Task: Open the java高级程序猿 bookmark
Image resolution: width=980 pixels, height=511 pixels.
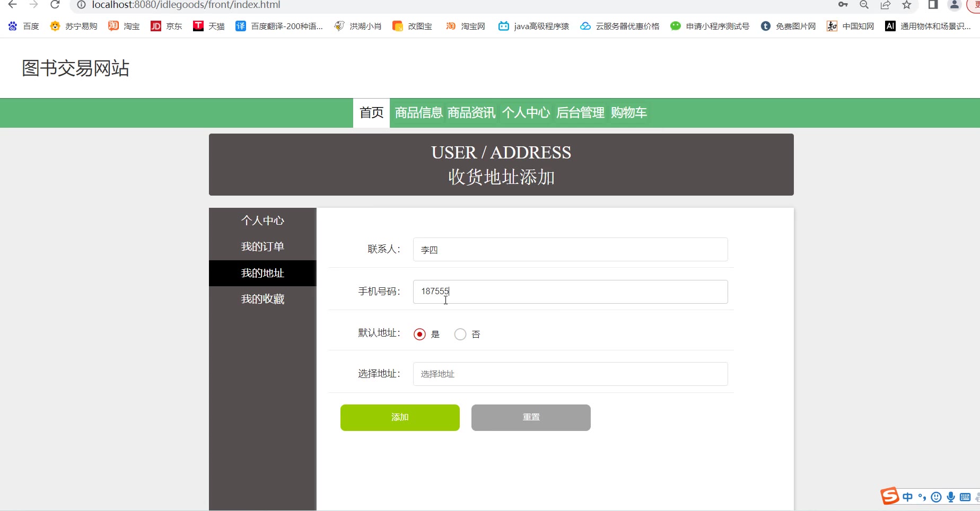Action: pyautogui.click(x=533, y=26)
